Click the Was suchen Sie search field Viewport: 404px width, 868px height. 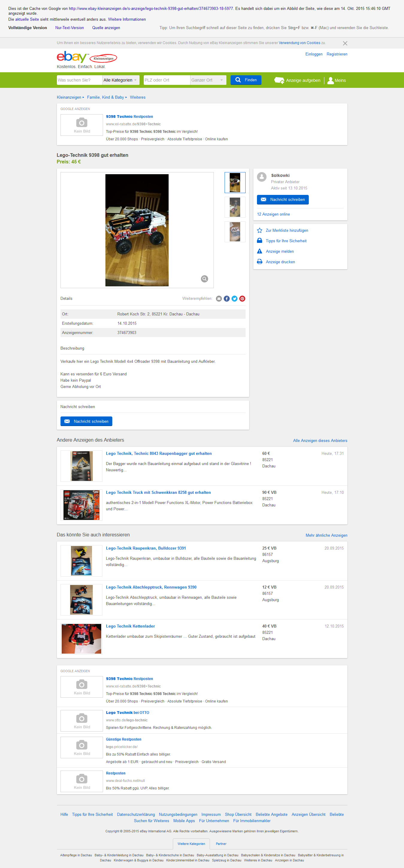pos(79,80)
